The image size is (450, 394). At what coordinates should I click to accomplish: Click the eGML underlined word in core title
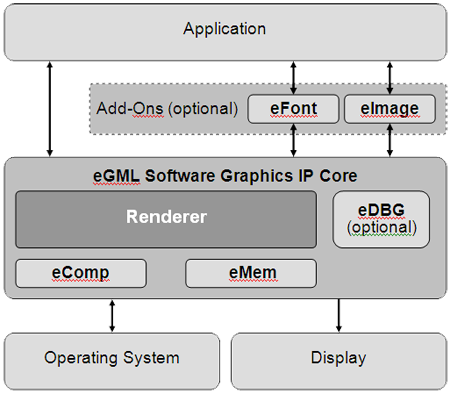(116, 176)
